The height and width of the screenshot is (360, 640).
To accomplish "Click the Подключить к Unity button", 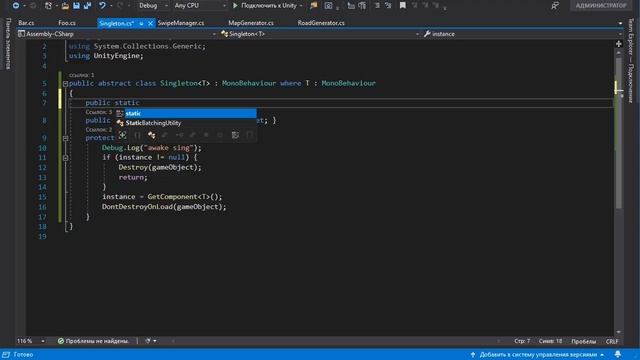I will tap(268, 6).
